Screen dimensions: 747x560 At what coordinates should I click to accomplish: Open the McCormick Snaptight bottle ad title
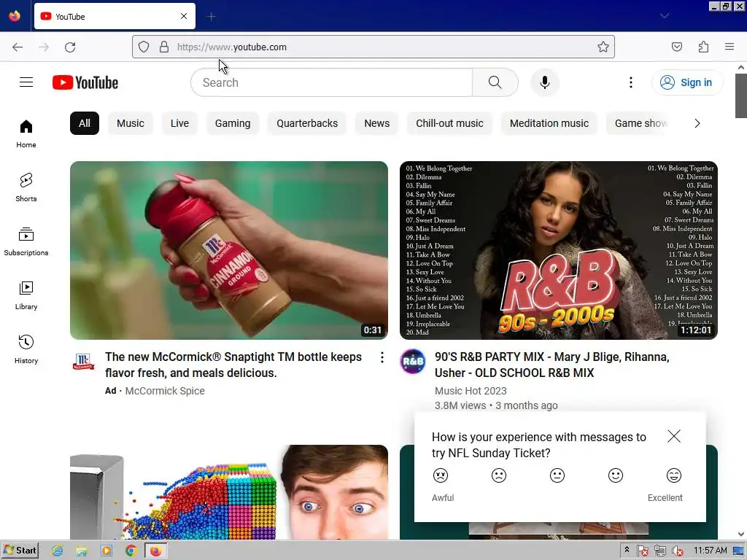(233, 365)
